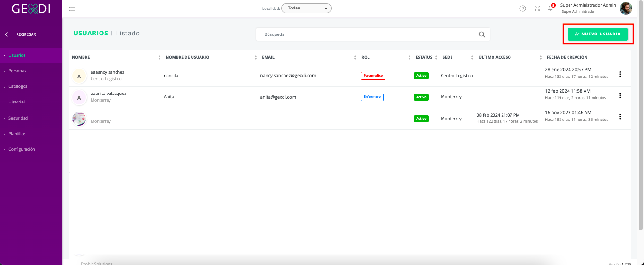The width and height of the screenshot is (644, 265).
Task: Click the Super Administrador profile avatar
Action: coord(626,8)
